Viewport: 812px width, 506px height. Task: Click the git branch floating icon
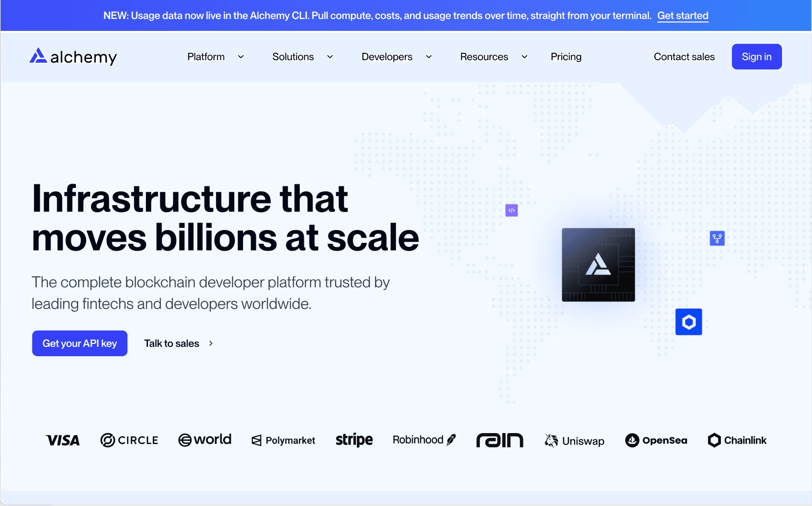[717, 238]
